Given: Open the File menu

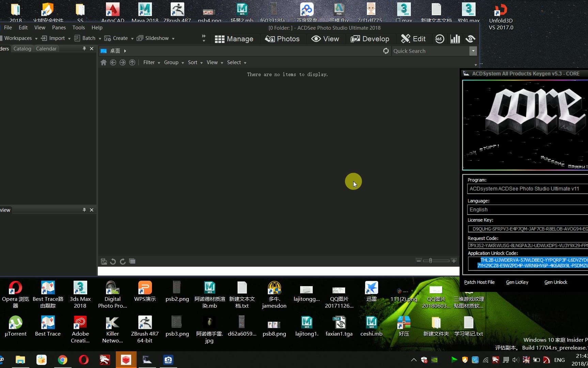Looking at the screenshot, I should tap(8, 28).
